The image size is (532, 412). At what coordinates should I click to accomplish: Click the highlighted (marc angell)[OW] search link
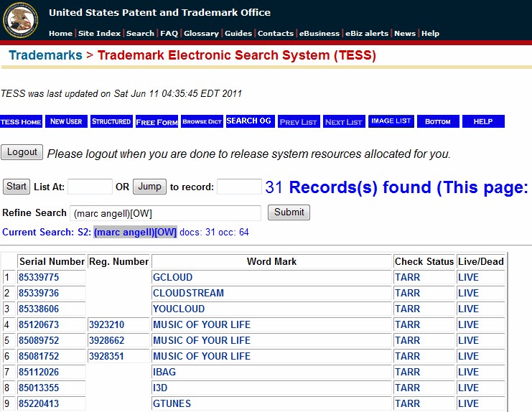coord(135,232)
